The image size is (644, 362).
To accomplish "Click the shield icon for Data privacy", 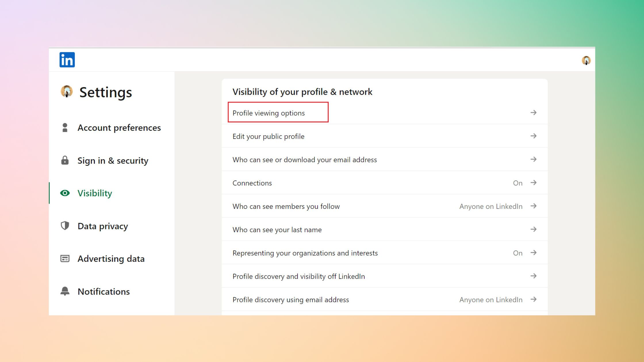I will point(65,226).
